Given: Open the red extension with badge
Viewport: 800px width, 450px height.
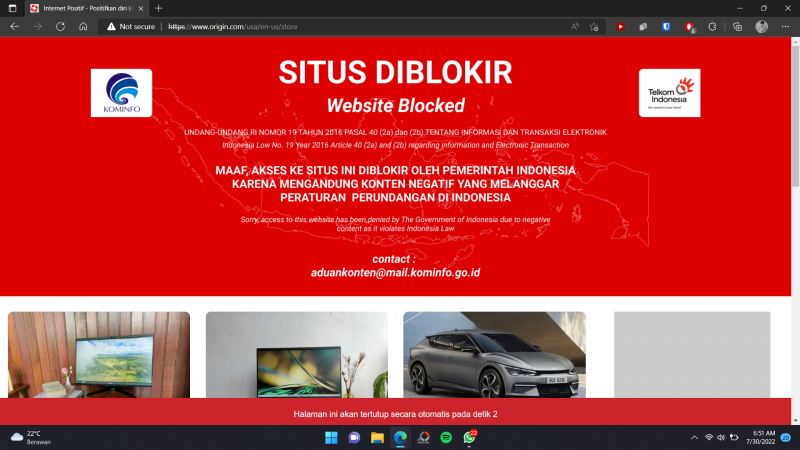Looking at the screenshot, I should 689,27.
